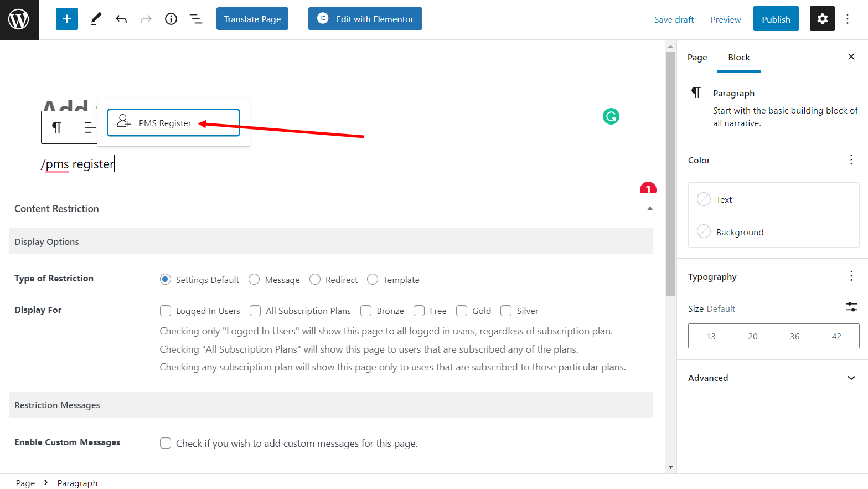Check the Bronze plan box

tap(366, 311)
